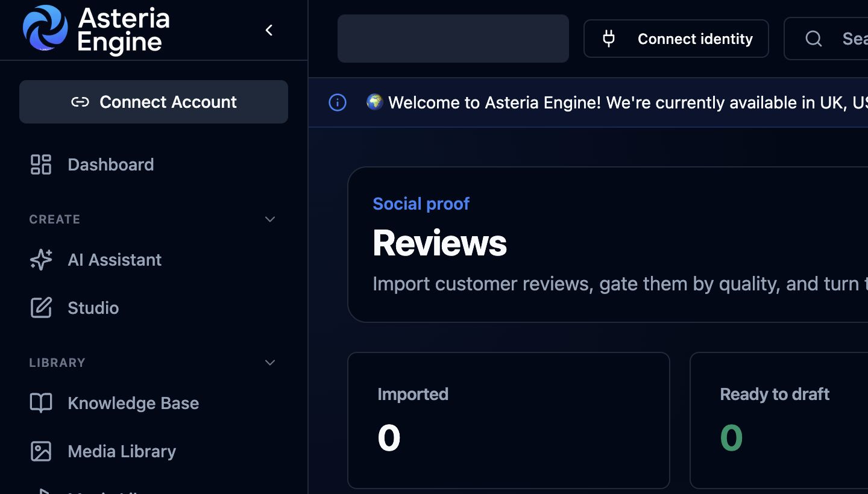Click the Ready to draft stat card
This screenshot has height=494, width=868.
779,421
